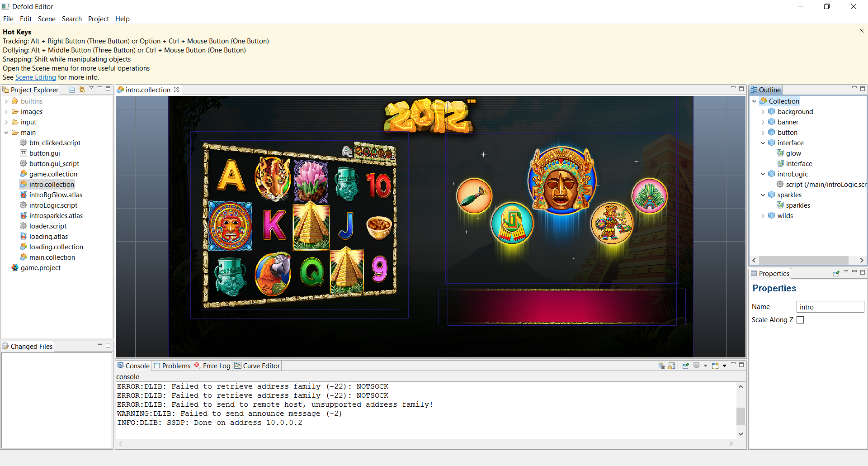Collapse the interface node in Outline
Image resolution: width=868 pixels, height=466 pixels.
coord(763,143)
